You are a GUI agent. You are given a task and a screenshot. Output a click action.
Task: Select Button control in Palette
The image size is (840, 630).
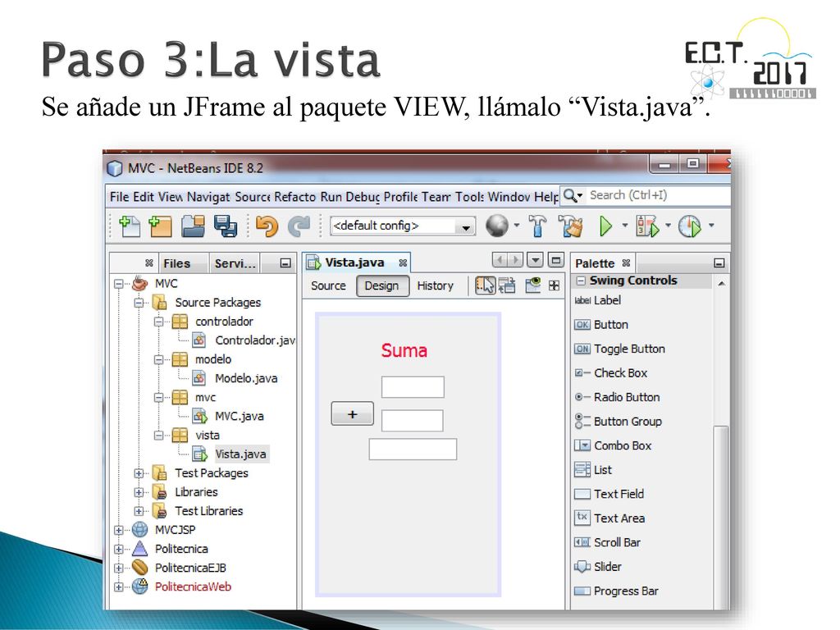coord(601,325)
